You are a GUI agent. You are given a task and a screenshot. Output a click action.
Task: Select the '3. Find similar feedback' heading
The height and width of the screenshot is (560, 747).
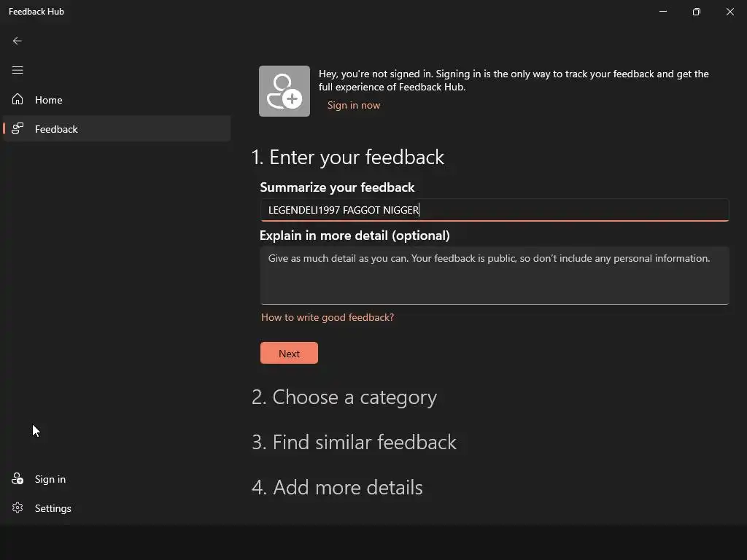point(354,443)
